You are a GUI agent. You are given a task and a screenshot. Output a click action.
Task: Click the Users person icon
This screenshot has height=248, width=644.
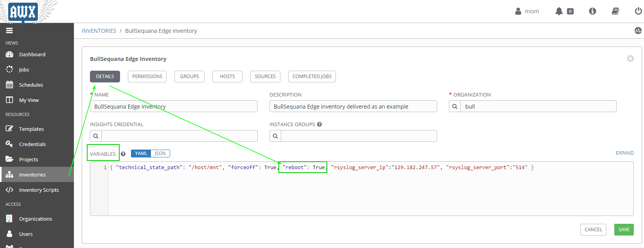9,234
